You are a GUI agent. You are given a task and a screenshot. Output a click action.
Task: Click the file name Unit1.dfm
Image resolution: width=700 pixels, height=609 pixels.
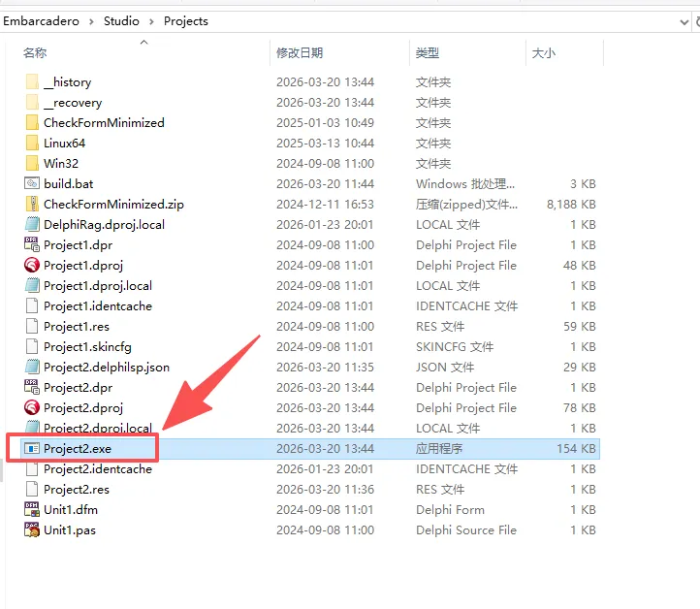(71, 509)
